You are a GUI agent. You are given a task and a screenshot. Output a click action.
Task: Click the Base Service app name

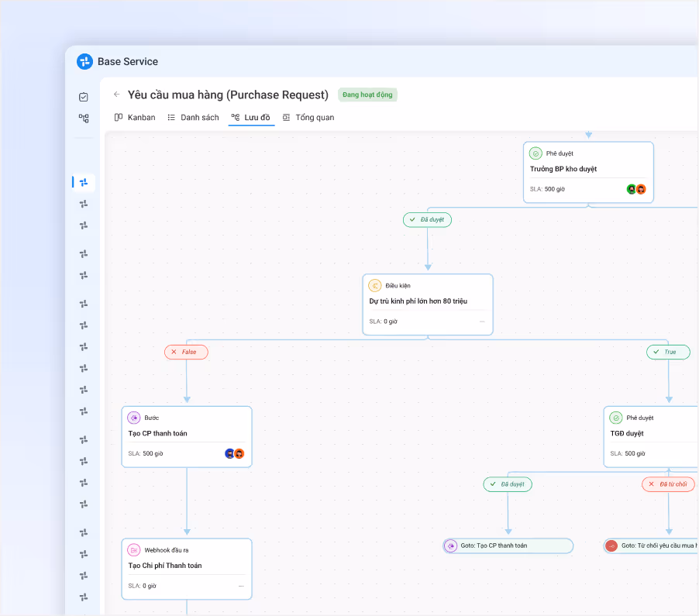[128, 61]
